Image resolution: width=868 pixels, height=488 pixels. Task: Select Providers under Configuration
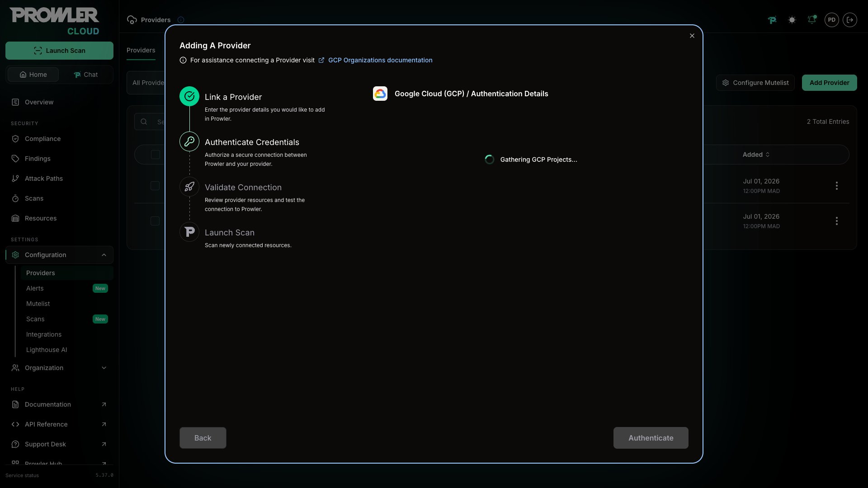pos(67,273)
